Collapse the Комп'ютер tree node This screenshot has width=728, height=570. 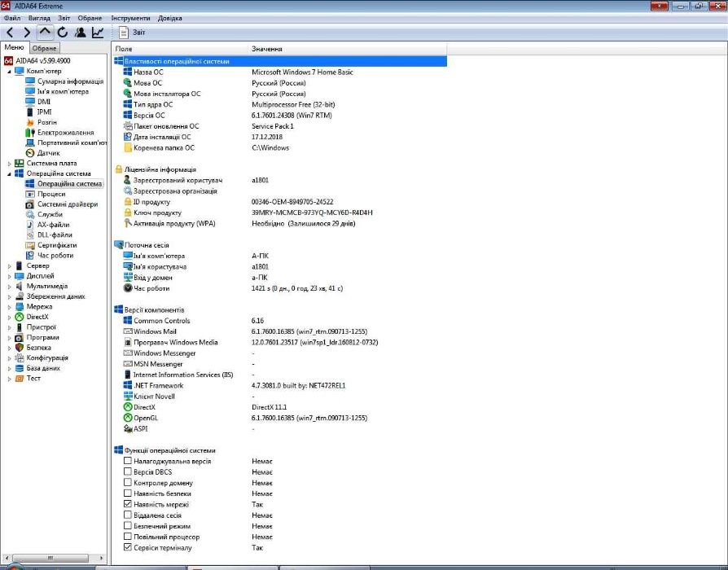9,72
